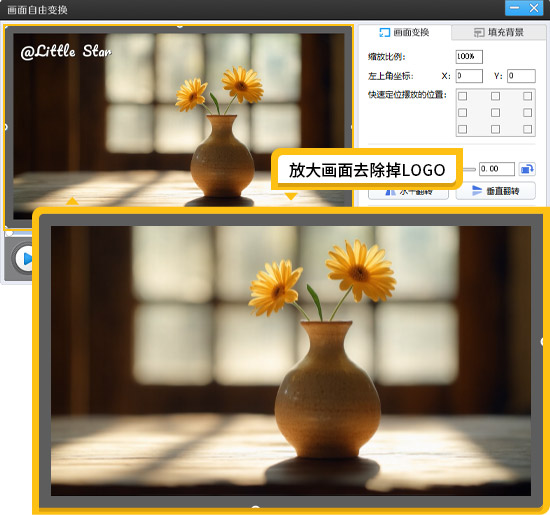Open the 填充背景 tab
Screen dimensions: 550x515
(499, 33)
